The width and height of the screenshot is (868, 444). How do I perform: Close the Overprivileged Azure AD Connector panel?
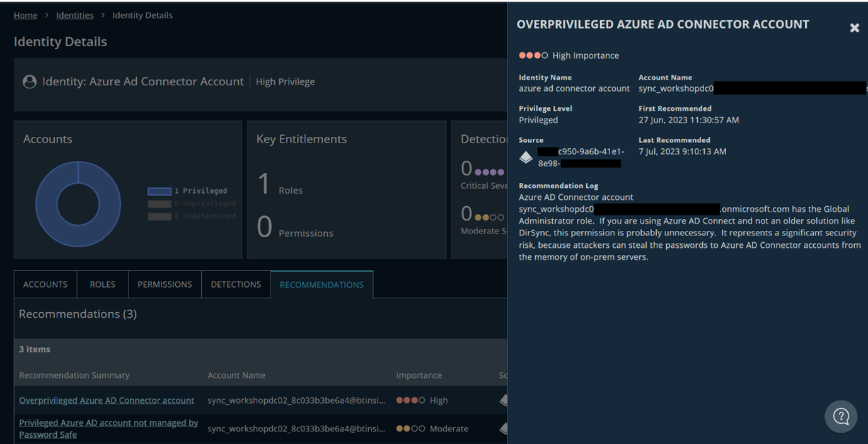click(854, 28)
